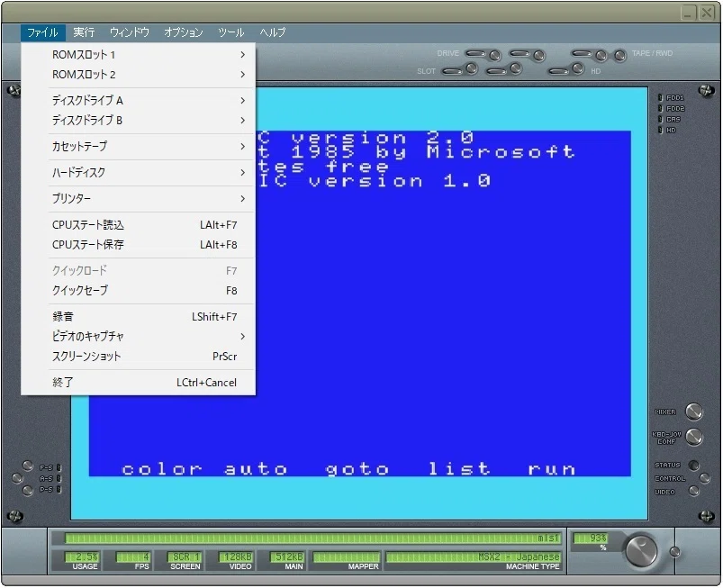
Task: Click the HD eject round button
Action: pos(578,68)
